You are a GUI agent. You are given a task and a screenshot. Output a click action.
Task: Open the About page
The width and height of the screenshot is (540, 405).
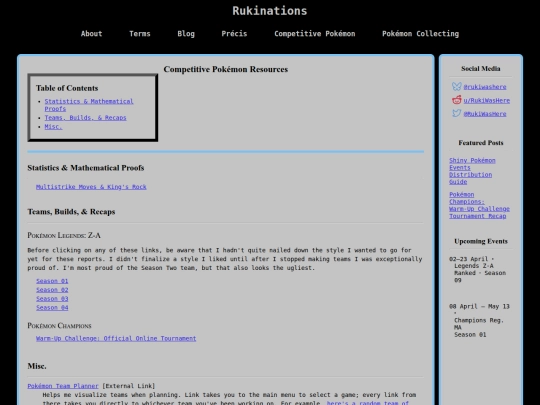[x=91, y=34]
